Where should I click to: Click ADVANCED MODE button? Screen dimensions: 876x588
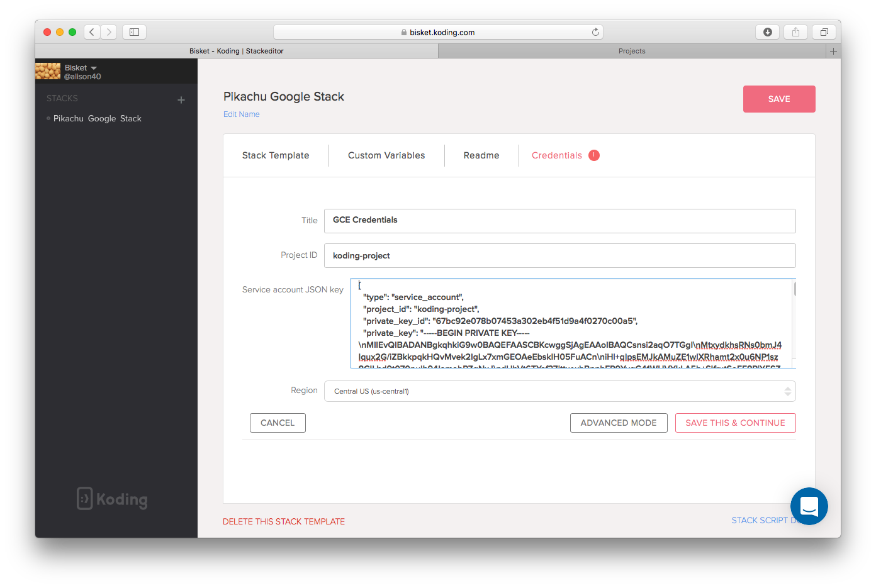tap(619, 423)
